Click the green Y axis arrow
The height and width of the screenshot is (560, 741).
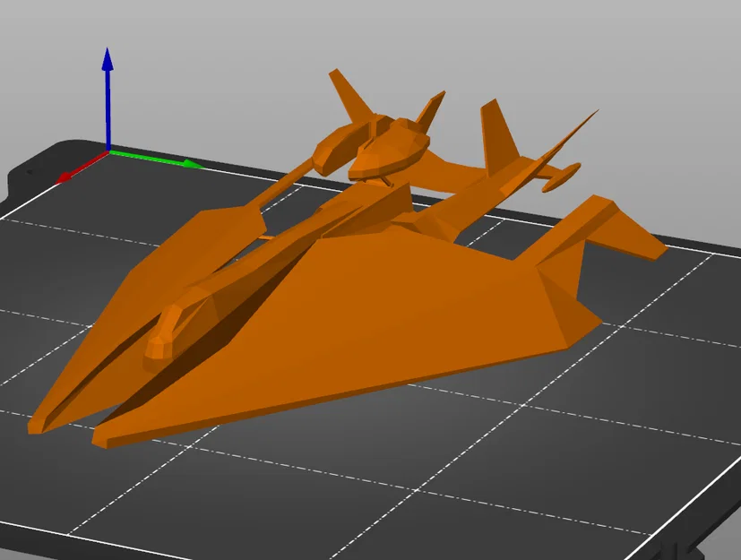[x=156, y=159]
